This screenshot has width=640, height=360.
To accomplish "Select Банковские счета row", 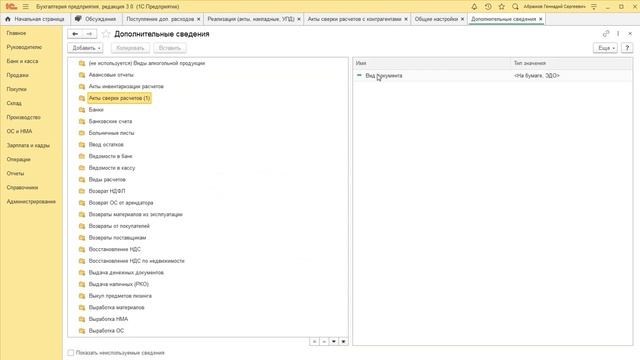I will pos(110,121).
